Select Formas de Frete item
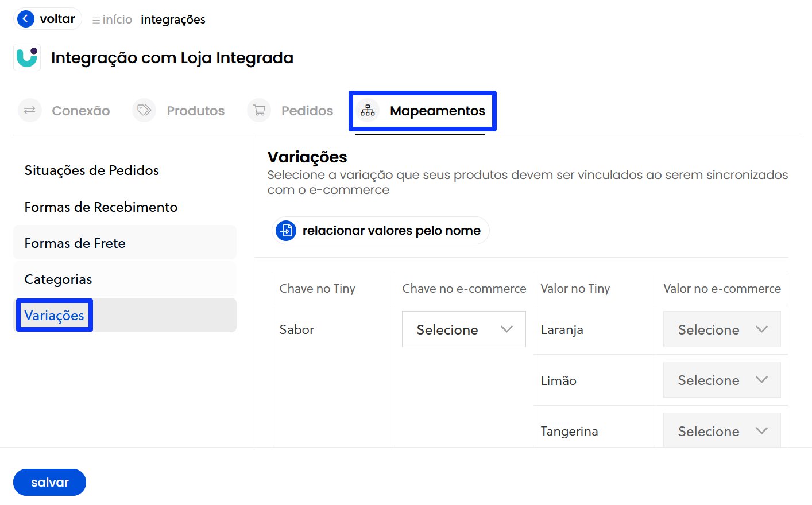This screenshot has width=812, height=505. [125, 243]
